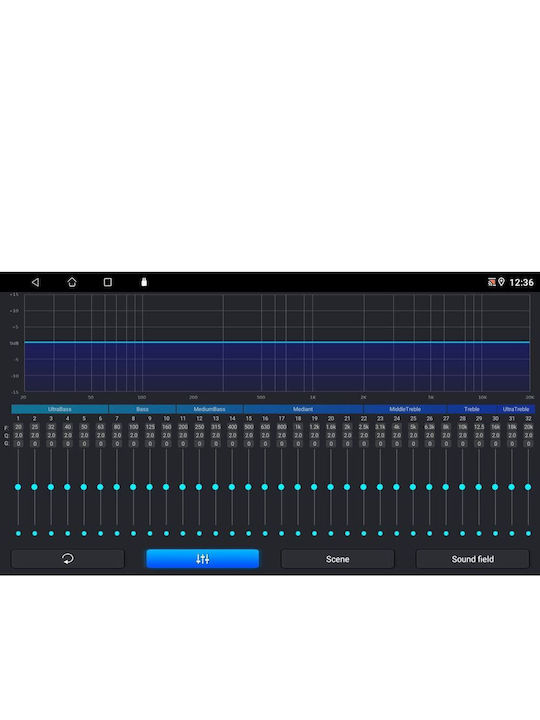
Task: Tap the location pin status icon
Action: click(501, 282)
